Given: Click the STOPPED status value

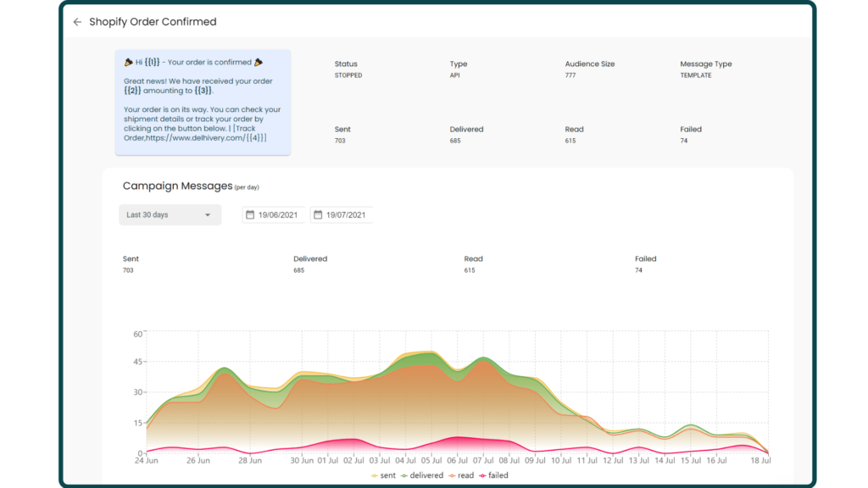Looking at the screenshot, I should tap(348, 75).
